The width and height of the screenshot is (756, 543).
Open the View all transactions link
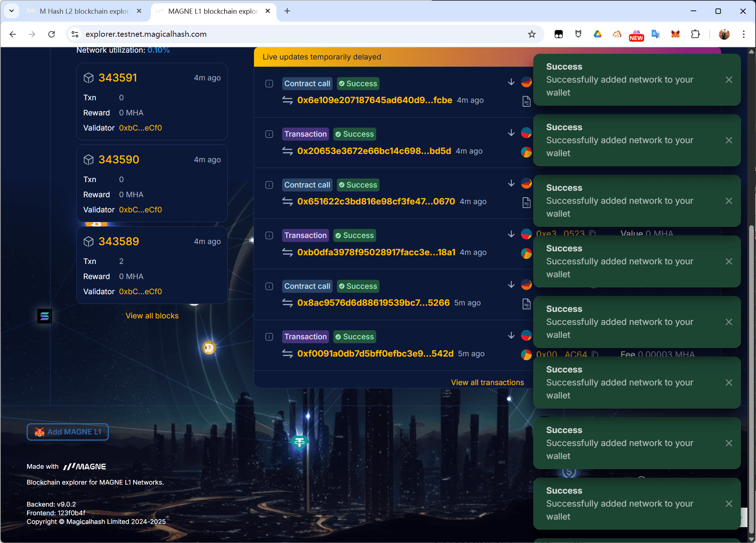click(487, 383)
